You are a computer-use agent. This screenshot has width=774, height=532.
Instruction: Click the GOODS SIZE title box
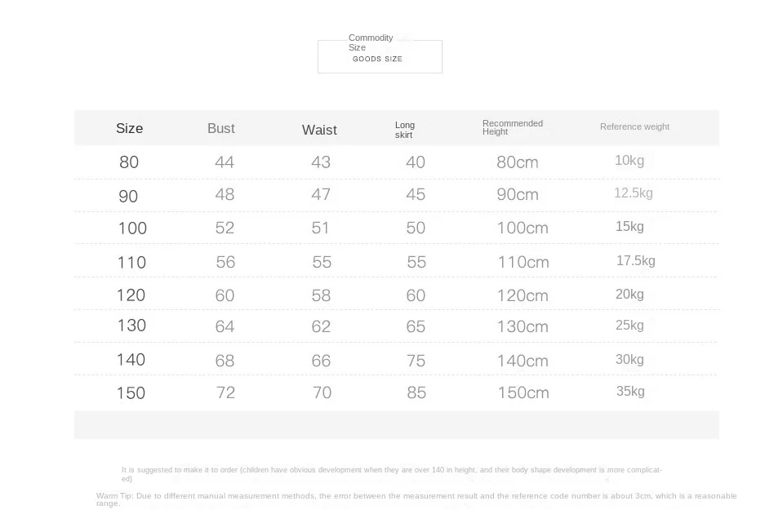[x=379, y=60]
